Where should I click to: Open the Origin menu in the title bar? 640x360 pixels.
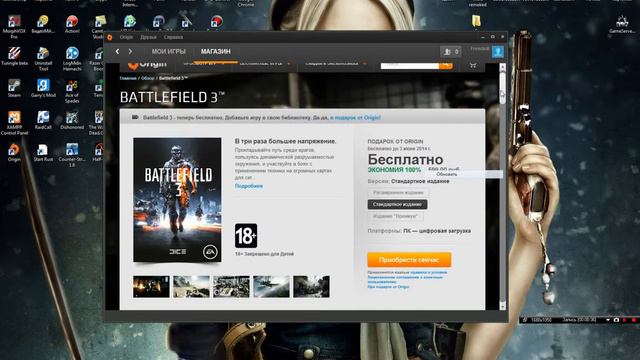[126, 37]
